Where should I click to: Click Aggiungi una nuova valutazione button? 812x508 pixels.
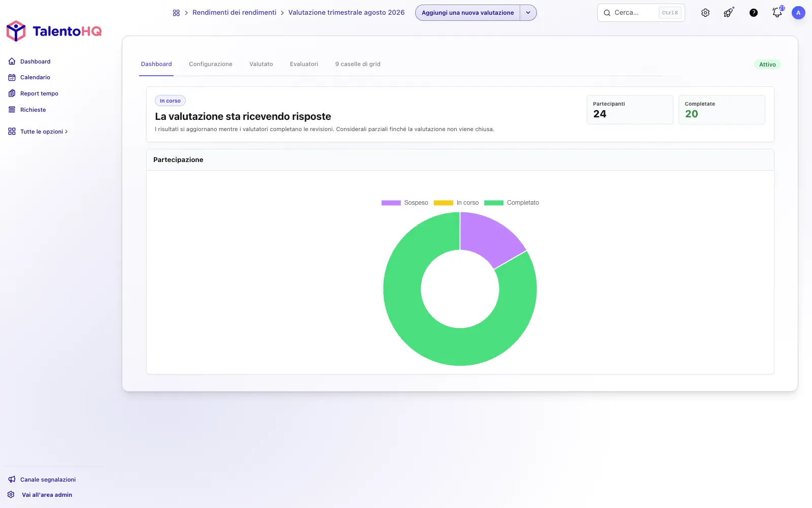coord(468,13)
